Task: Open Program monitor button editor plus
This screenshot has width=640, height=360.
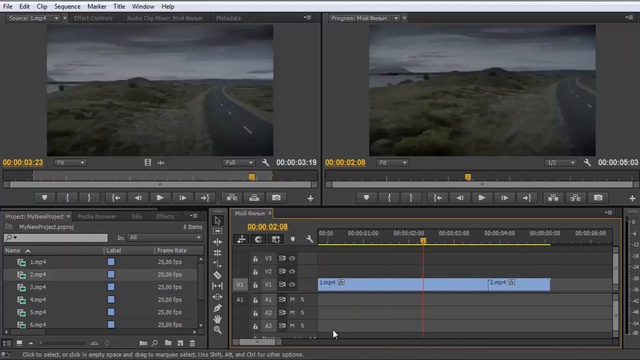Action: pyautogui.click(x=632, y=198)
